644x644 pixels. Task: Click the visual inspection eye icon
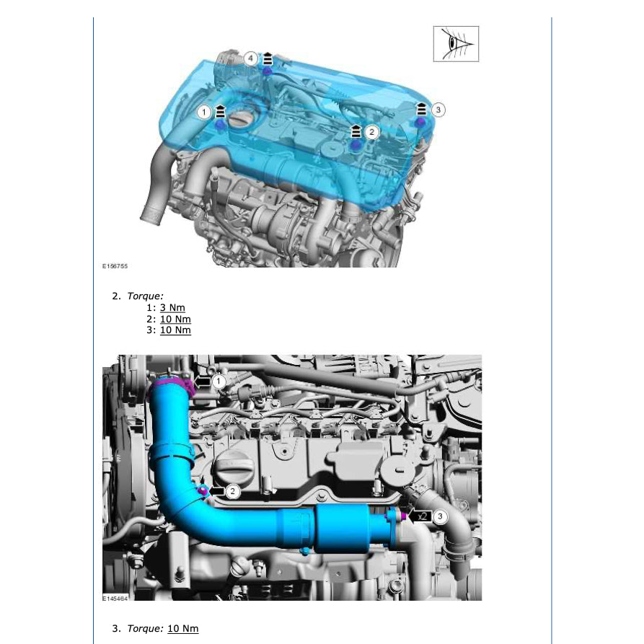[456, 44]
